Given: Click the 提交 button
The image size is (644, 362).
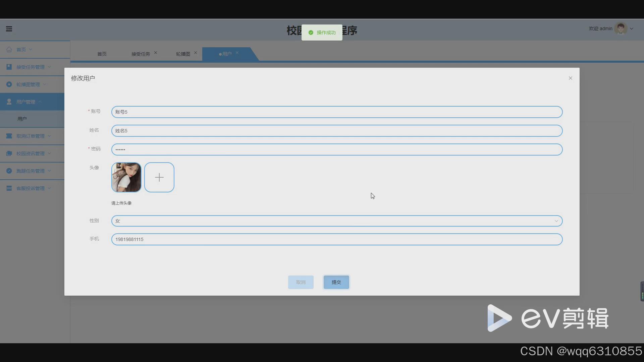Looking at the screenshot, I should pos(336,282).
